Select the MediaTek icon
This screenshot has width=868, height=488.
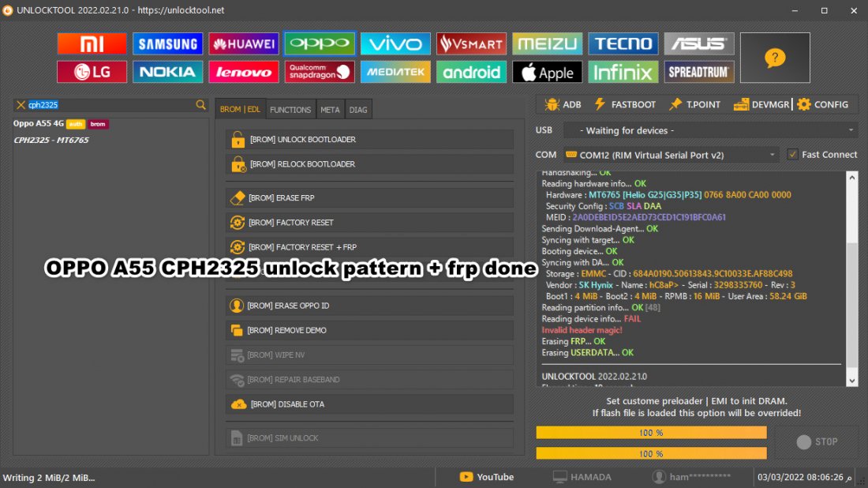tap(395, 72)
